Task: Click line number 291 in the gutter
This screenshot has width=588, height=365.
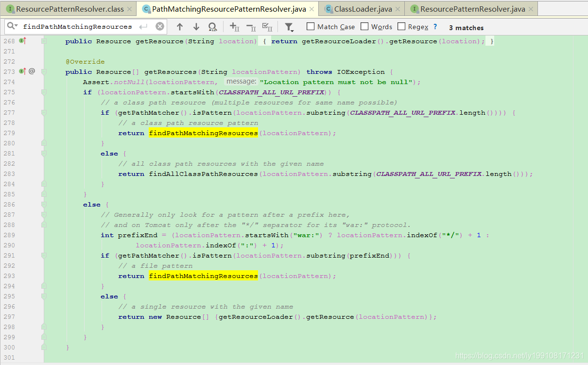Action: pyautogui.click(x=9, y=256)
